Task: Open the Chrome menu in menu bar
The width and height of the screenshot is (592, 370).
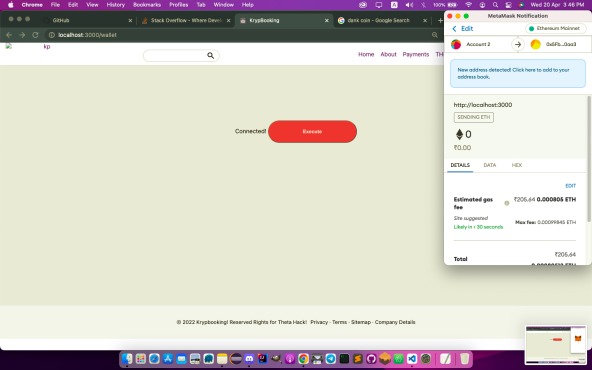Action: coord(32,5)
